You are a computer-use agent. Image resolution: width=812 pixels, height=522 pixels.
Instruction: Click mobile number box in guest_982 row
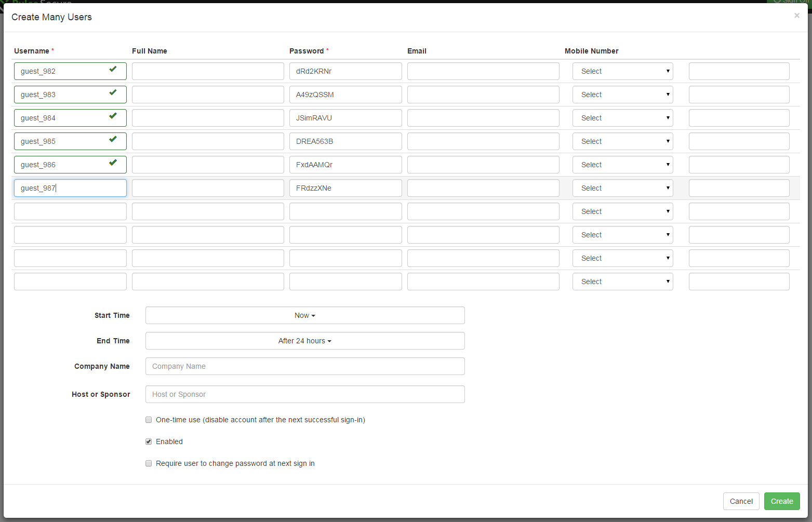click(x=739, y=71)
